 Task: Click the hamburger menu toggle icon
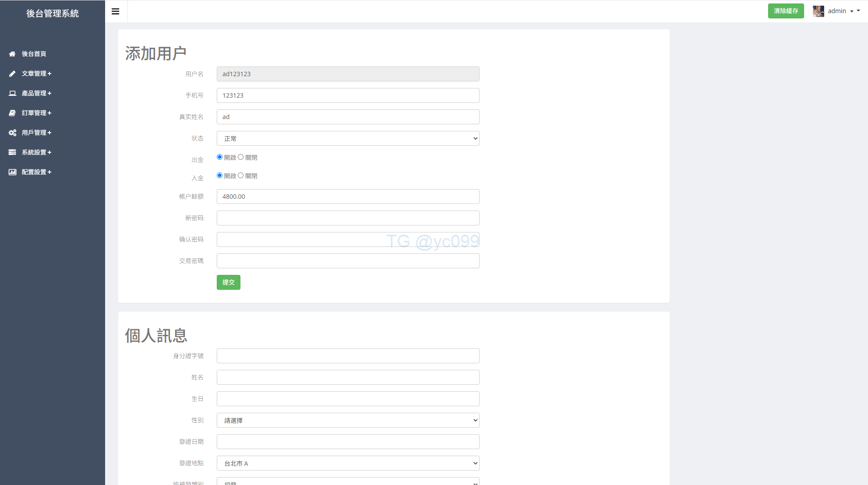click(x=116, y=11)
